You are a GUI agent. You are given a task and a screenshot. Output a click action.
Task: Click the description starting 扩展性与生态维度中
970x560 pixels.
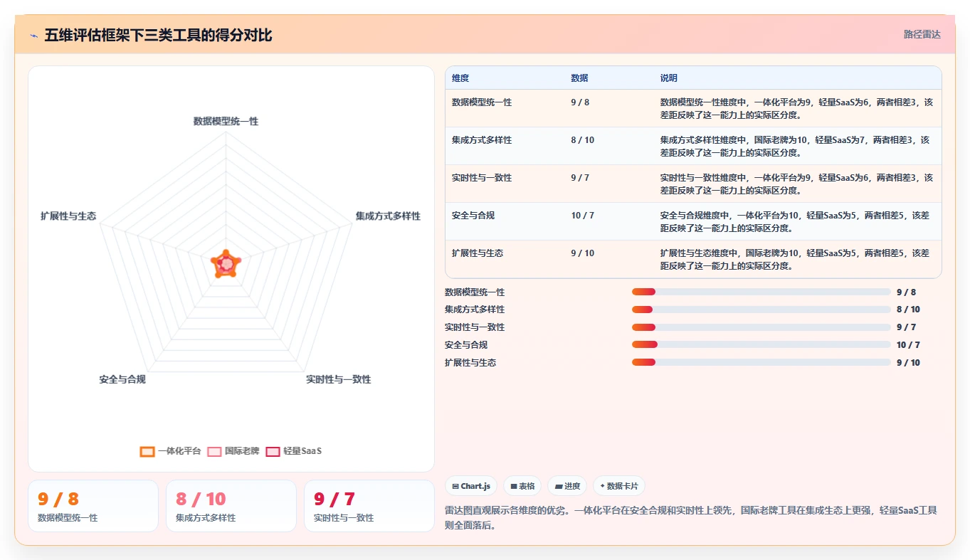coord(796,259)
